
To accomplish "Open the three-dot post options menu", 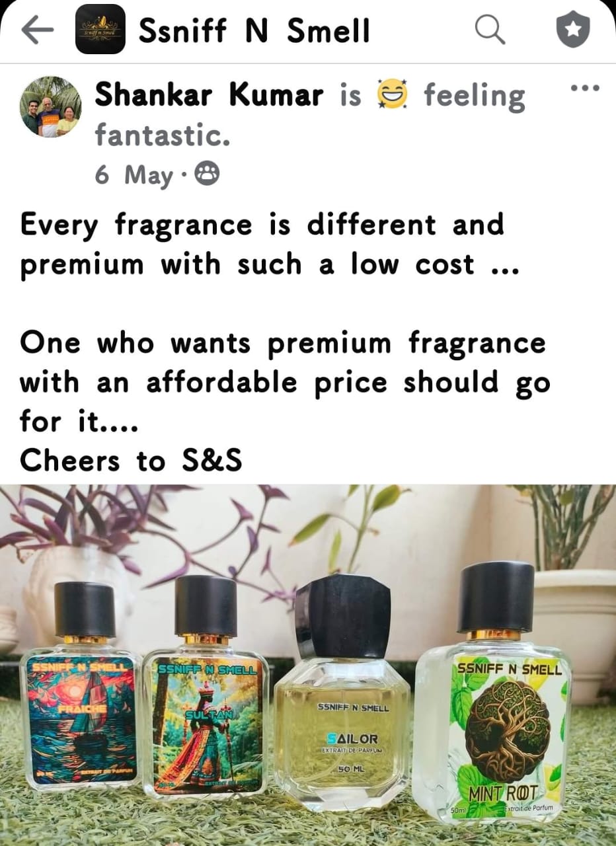I will (x=584, y=88).
